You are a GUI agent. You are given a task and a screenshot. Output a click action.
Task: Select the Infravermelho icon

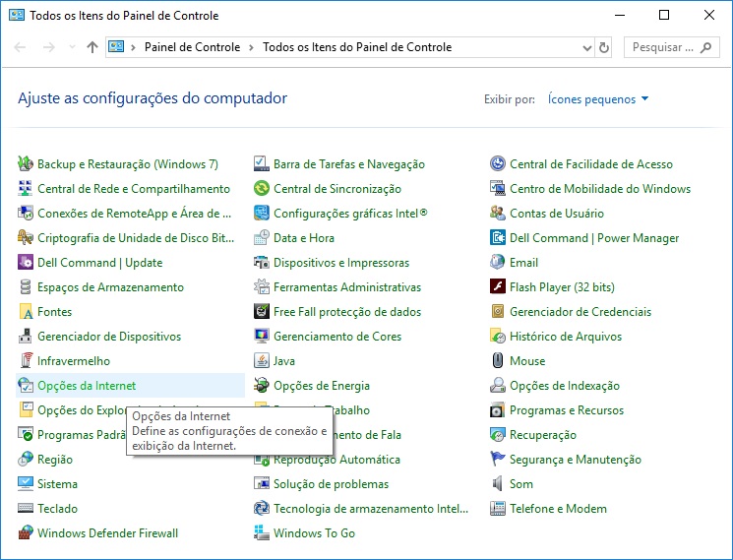pos(26,361)
